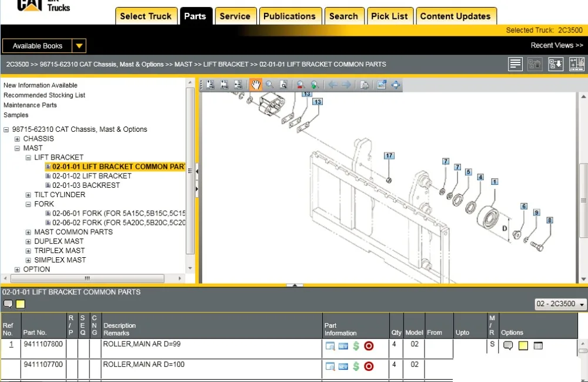Select 02-01-03 BACKREST tree page

(x=86, y=185)
